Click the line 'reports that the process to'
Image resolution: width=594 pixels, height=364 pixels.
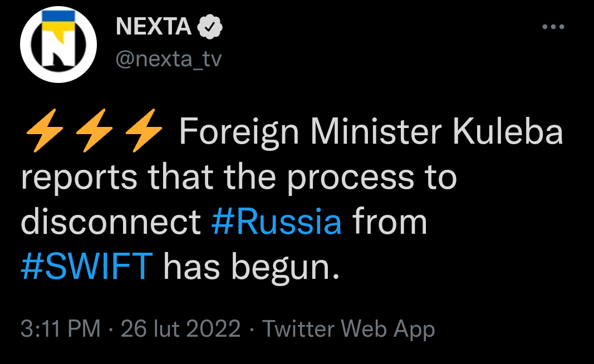coord(238,177)
